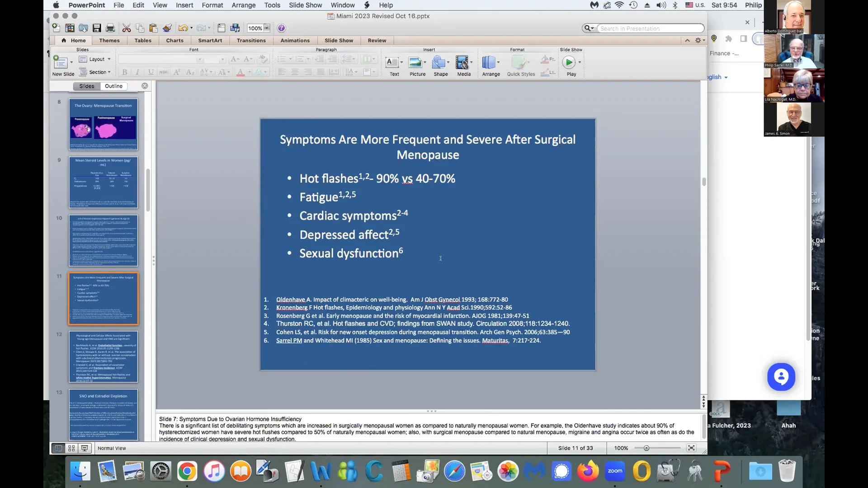This screenshot has height=488, width=868.
Task: Open Google Chrome from the Dock
Action: 187,471
